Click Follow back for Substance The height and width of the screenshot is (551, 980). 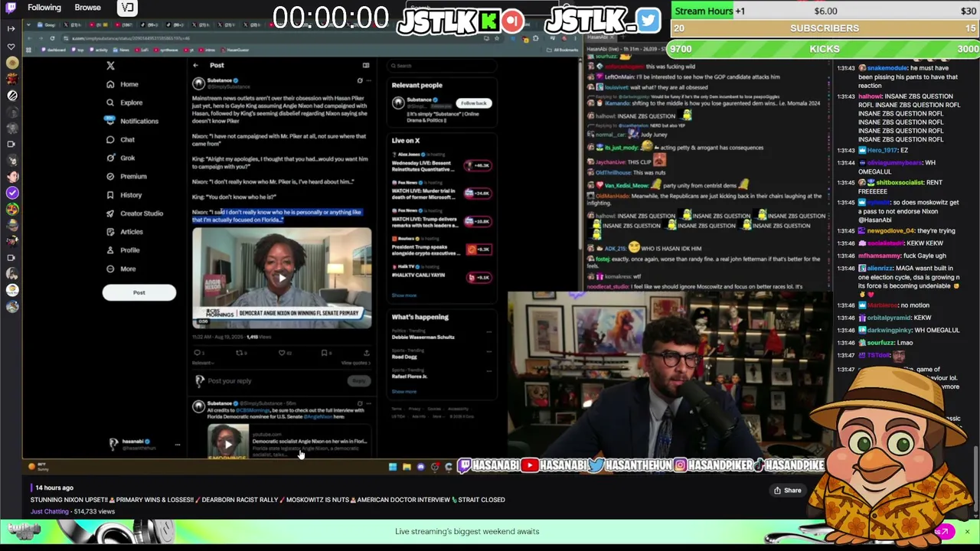point(473,103)
